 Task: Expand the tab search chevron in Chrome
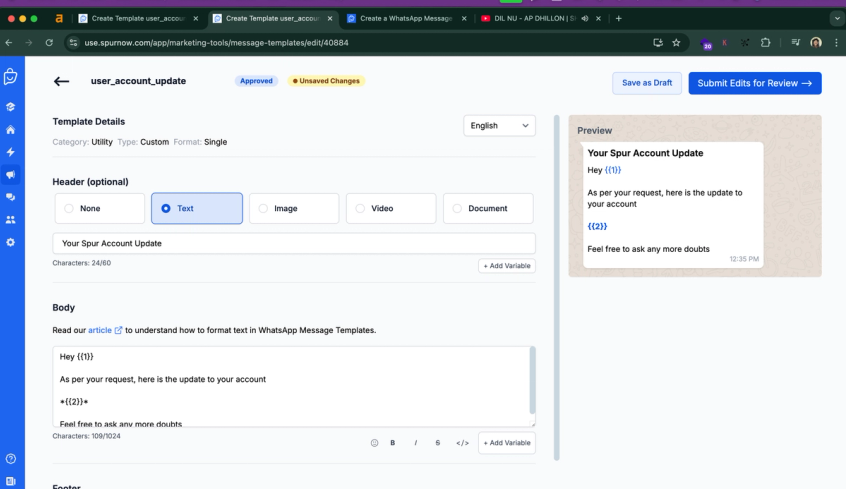pyautogui.click(x=837, y=18)
